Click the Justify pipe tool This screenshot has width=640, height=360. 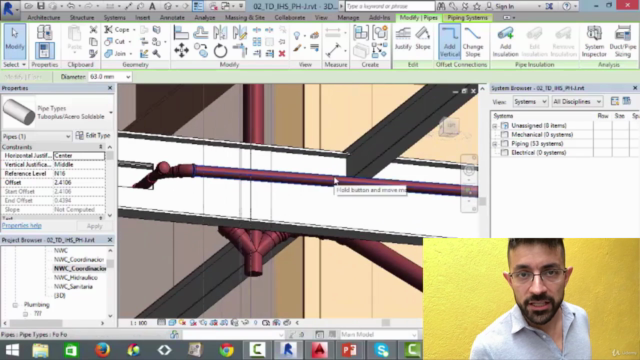pyautogui.click(x=403, y=38)
